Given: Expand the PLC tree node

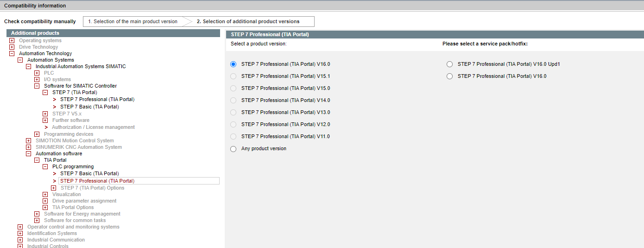Looking at the screenshot, I should (x=37, y=73).
